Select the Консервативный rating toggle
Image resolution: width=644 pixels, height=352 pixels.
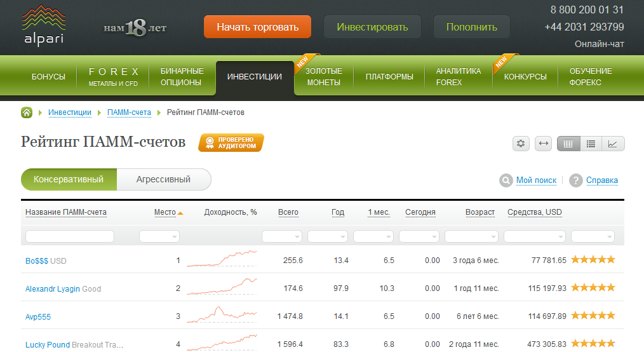pos(69,179)
